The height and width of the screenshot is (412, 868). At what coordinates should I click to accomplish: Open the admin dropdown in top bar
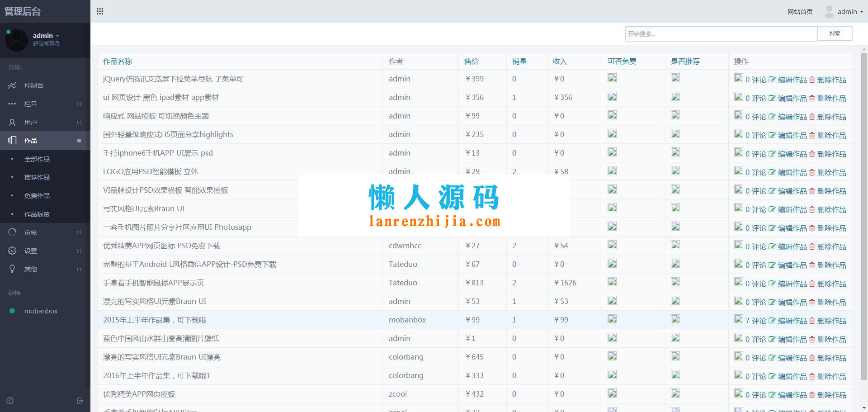click(x=850, y=12)
